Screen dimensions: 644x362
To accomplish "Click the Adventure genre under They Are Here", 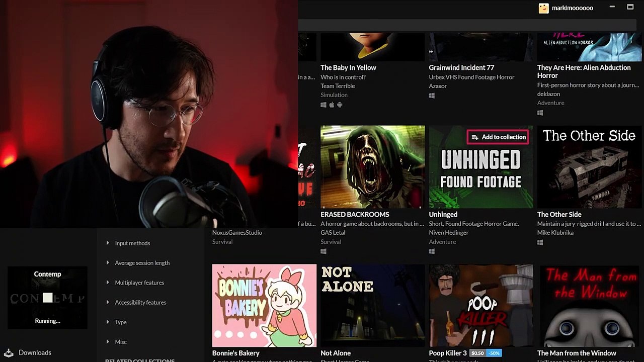I will (x=551, y=103).
